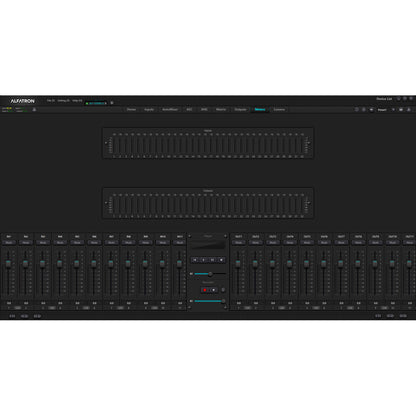Start playback in the Player panel

pyautogui.click(x=204, y=260)
